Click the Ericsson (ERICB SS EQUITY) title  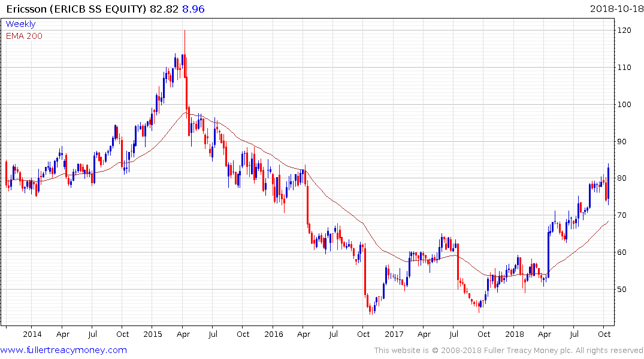[77, 9]
